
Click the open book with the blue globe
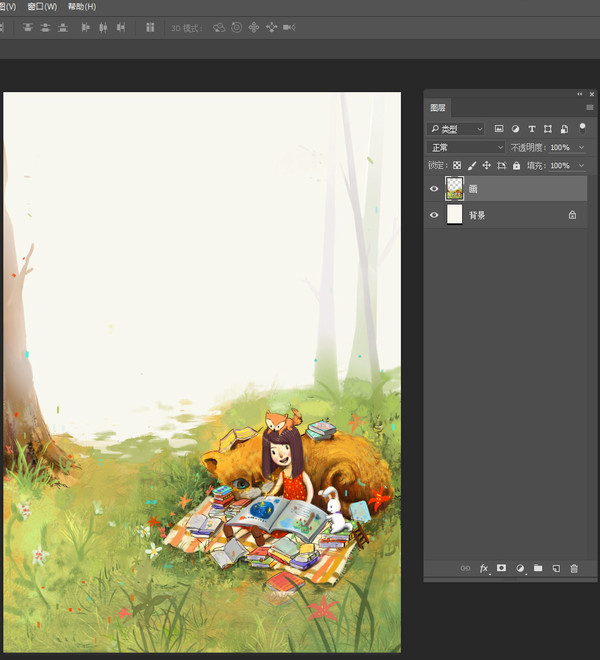(278, 516)
